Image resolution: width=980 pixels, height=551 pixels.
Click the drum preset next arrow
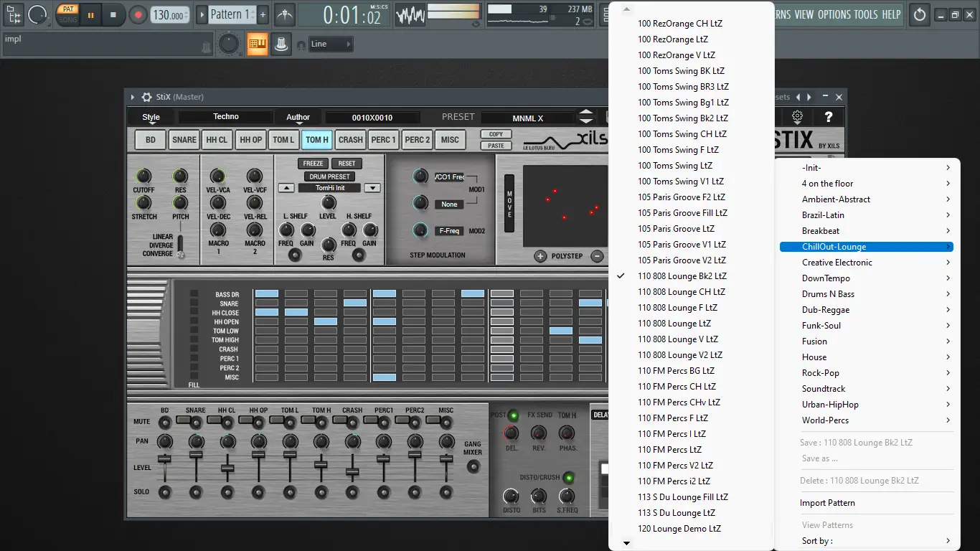tap(372, 188)
